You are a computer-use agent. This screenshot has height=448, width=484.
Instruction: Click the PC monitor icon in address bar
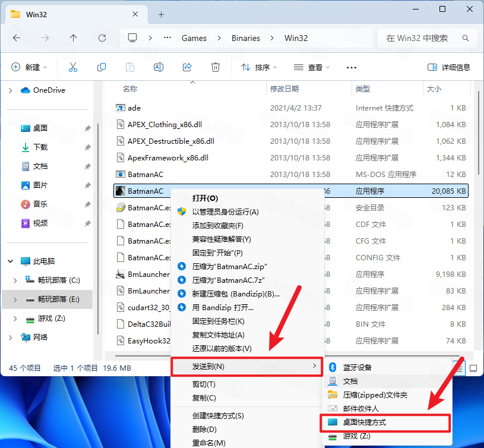point(132,38)
